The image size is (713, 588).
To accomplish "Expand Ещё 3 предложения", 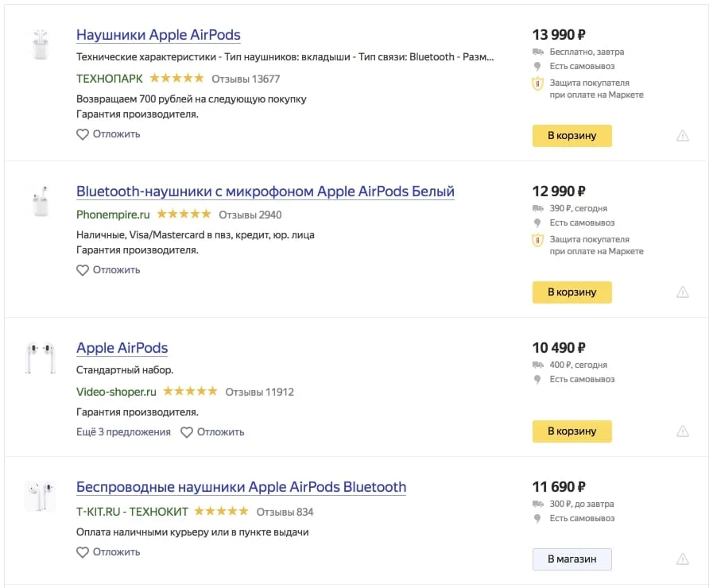I will (x=123, y=431).
